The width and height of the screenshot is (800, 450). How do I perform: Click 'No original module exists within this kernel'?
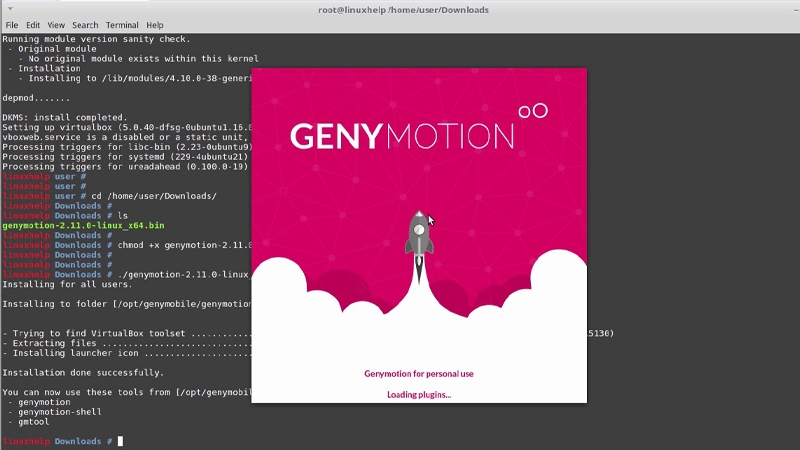[x=143, y=59]
